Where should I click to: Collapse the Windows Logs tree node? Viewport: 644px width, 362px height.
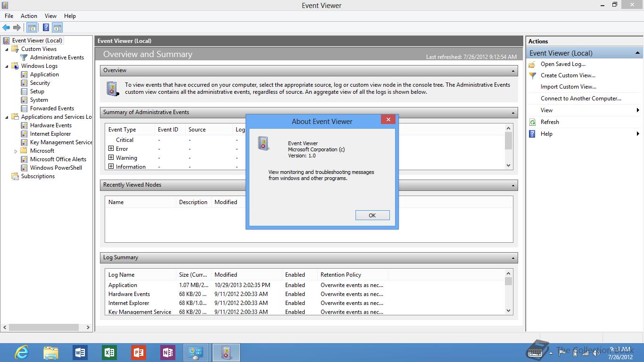point(7,66)
